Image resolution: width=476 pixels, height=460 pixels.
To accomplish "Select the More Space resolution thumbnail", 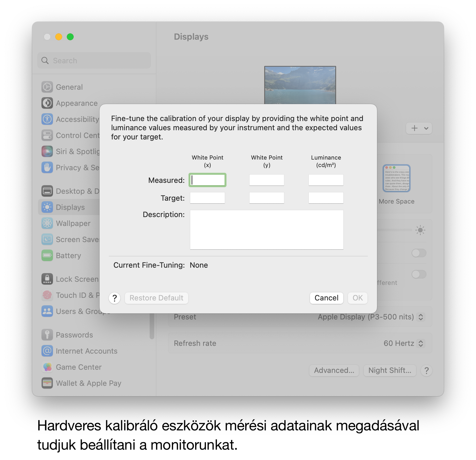I will coord(397,178).
